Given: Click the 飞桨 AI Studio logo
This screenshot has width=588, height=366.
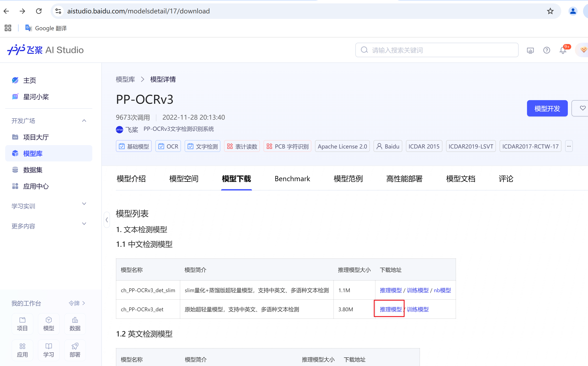Looking at the screenshot, I should 45,50.
